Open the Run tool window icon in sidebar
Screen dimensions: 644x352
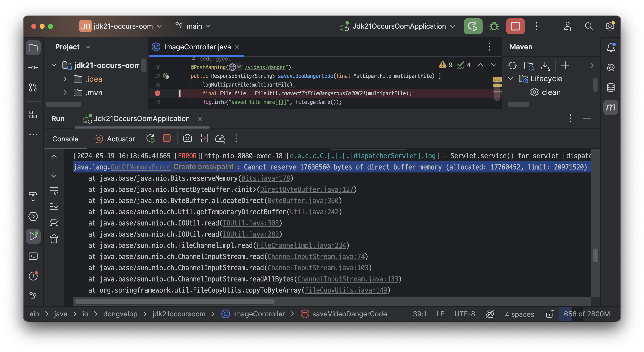(33, 236)
